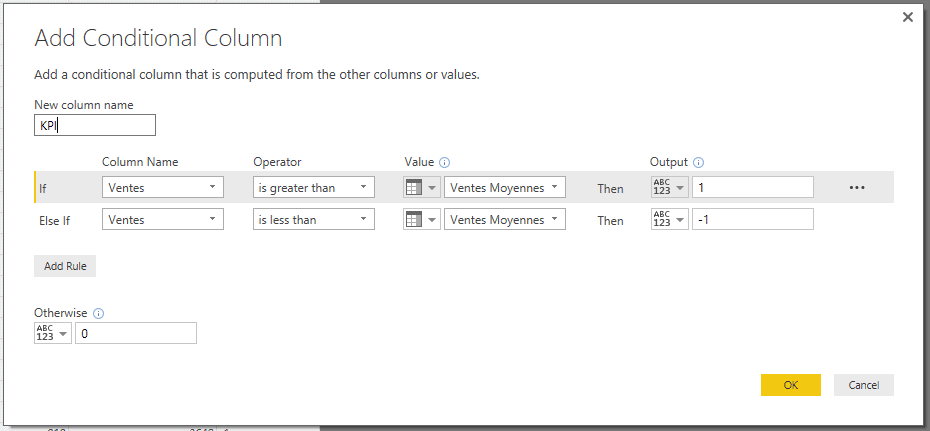Expand Ventes Moyennes dropdown in If row
930x431 pixels.
point(505,187)
